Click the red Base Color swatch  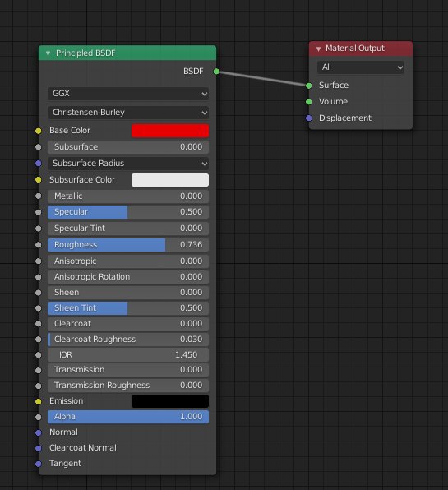[170, 131]
